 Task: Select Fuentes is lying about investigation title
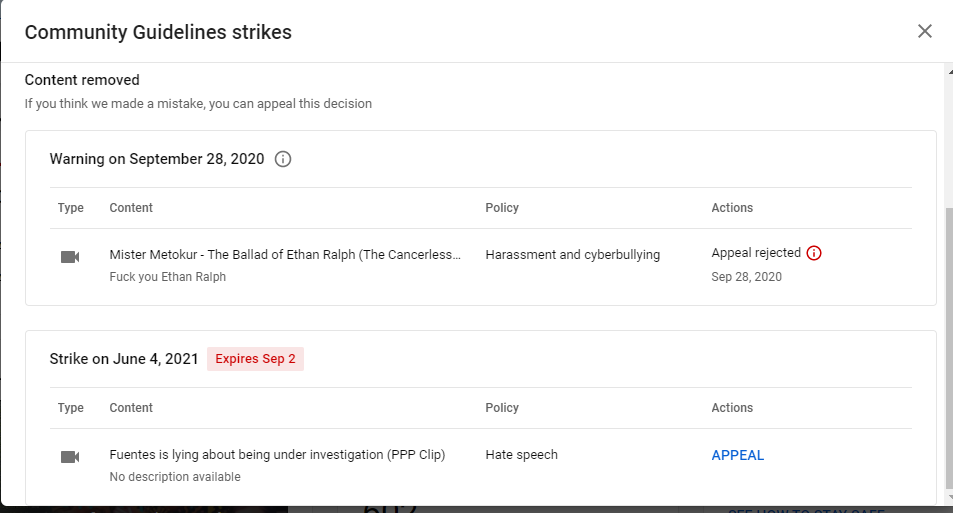pyautogui.click(x=277, y=455)
